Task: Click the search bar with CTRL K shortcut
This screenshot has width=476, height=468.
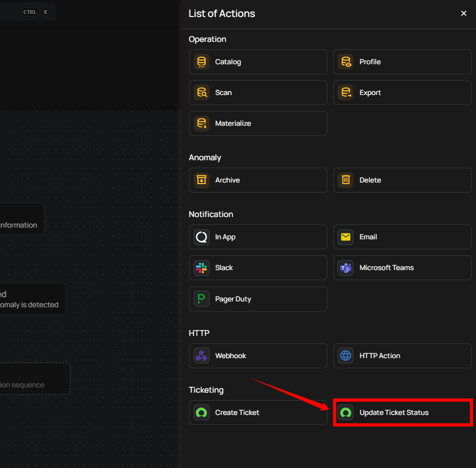Action: tap(27, 12)
